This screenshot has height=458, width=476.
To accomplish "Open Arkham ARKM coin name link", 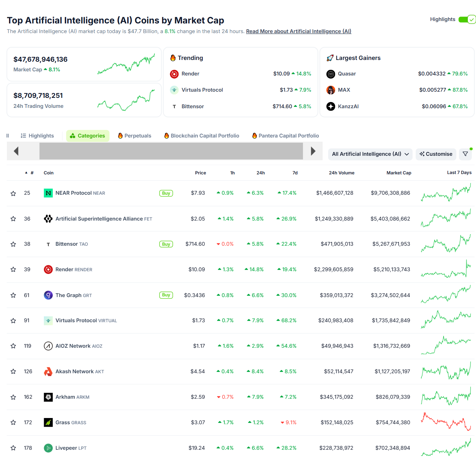I will pyautogui.click(x=72, y=397).
